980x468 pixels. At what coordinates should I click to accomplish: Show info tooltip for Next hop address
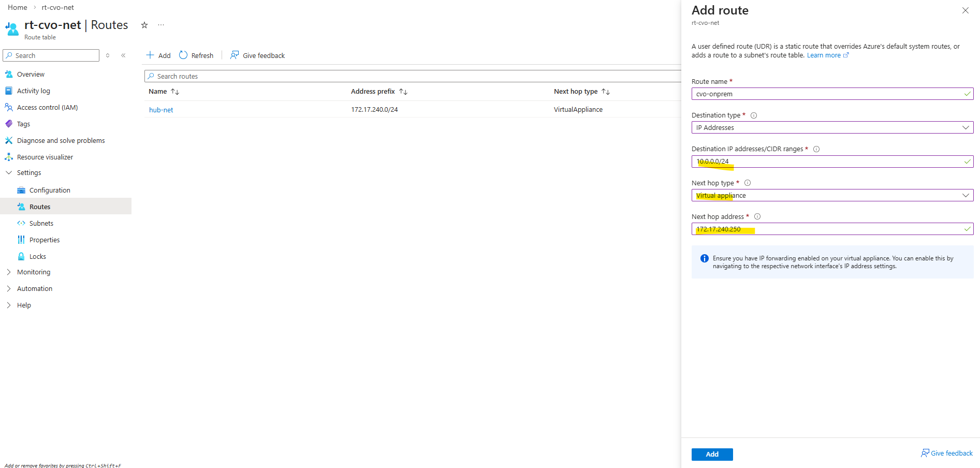(757, 217)
